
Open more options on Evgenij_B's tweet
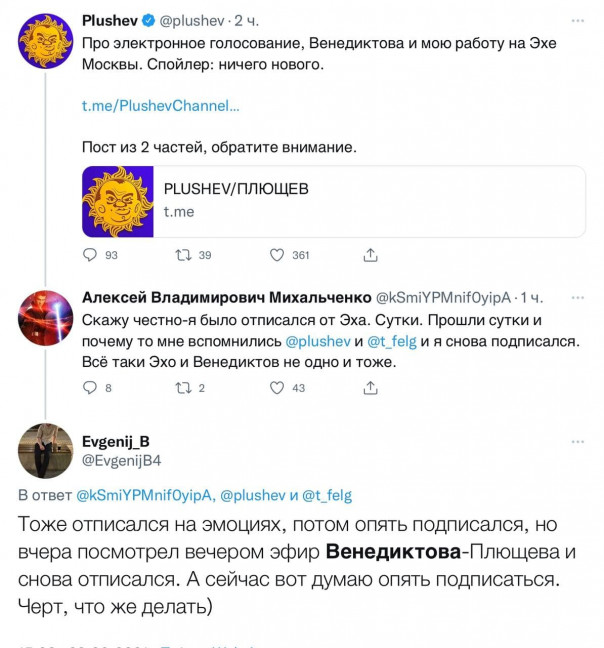(578, 441)
